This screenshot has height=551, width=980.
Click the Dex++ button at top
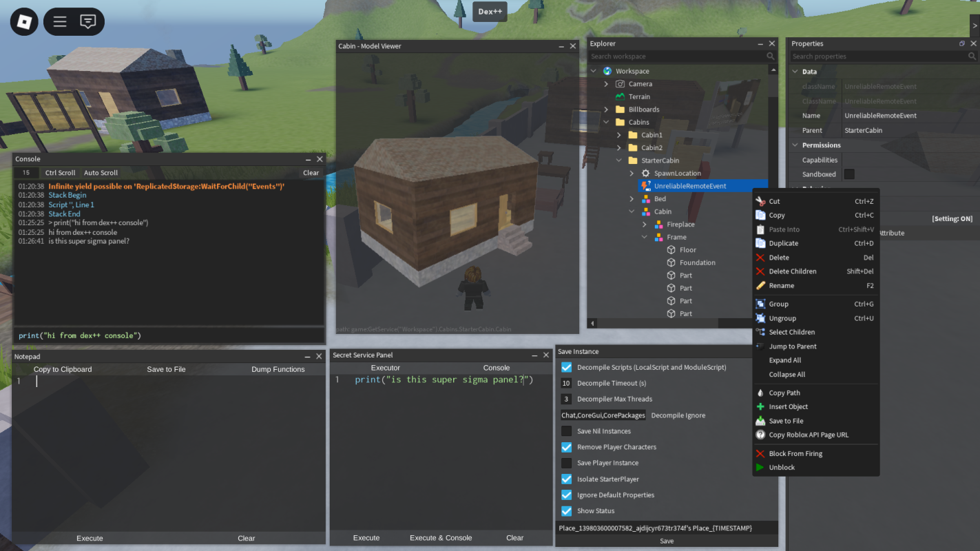pyautogui.click(x=490, y=11)
